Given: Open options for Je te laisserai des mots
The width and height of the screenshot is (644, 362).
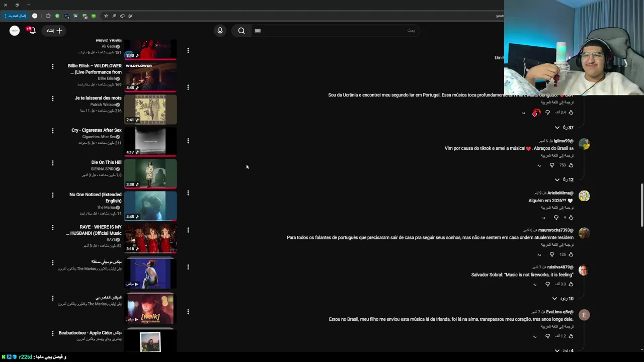Looking at the screenshot, I should click(x=52, y=99).
